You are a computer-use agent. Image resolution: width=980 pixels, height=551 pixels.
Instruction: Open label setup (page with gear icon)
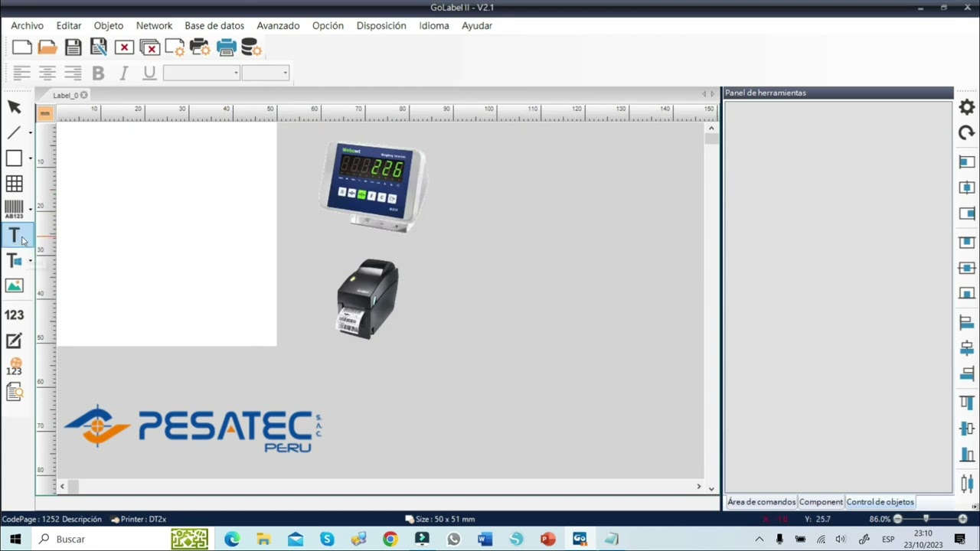[175, 47]
